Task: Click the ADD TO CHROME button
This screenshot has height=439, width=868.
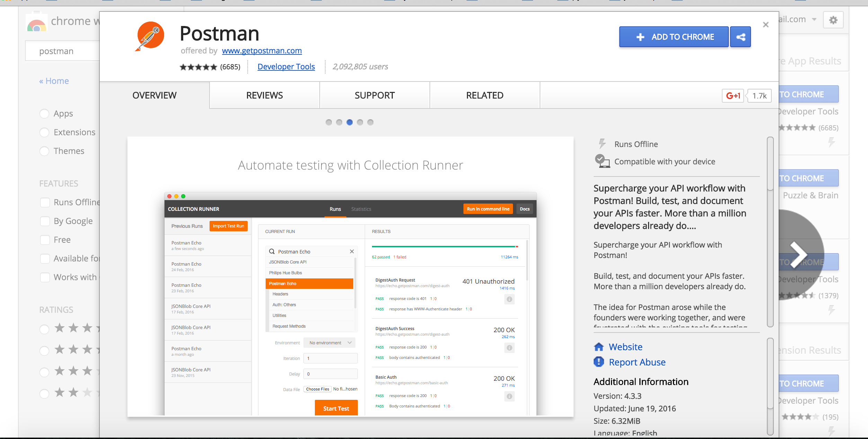Action: [674, 37]
